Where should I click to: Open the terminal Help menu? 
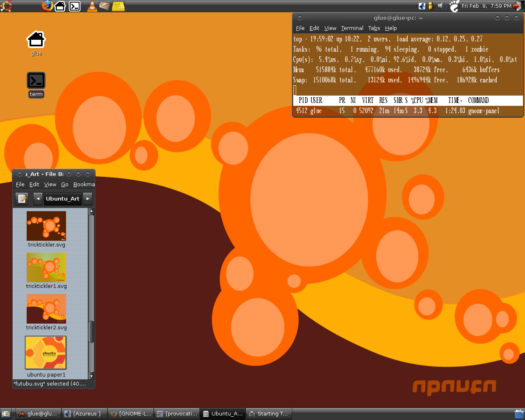pyautogui.click(x=391, y=28)
